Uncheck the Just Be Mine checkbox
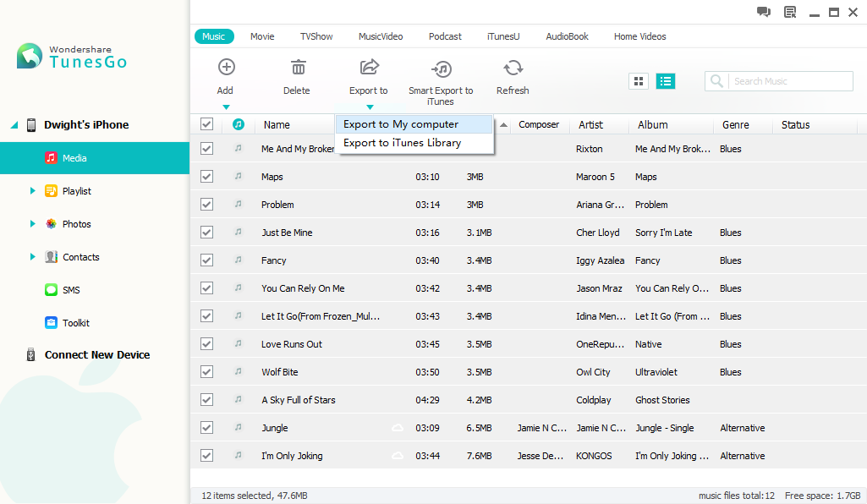867x504 pixels. (x=206, y=233)
